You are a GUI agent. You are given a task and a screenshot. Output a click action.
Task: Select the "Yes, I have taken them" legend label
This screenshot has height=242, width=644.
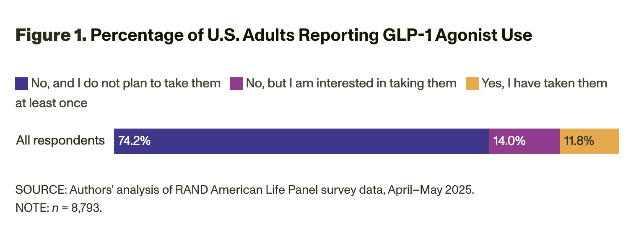tap(544, 83)
